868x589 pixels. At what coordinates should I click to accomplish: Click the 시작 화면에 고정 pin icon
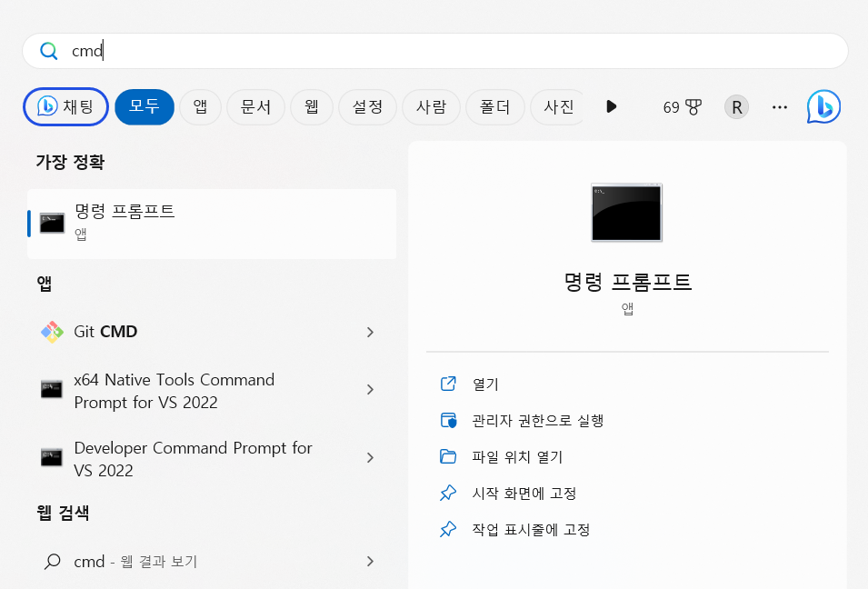tap(448, 493)
